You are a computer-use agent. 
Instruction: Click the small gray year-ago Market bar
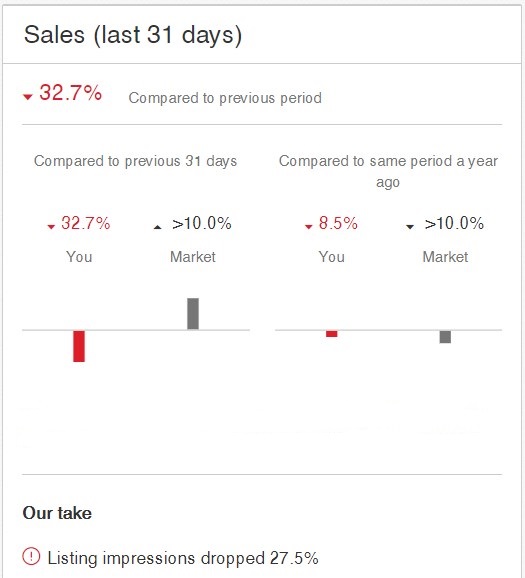point(445,337)
